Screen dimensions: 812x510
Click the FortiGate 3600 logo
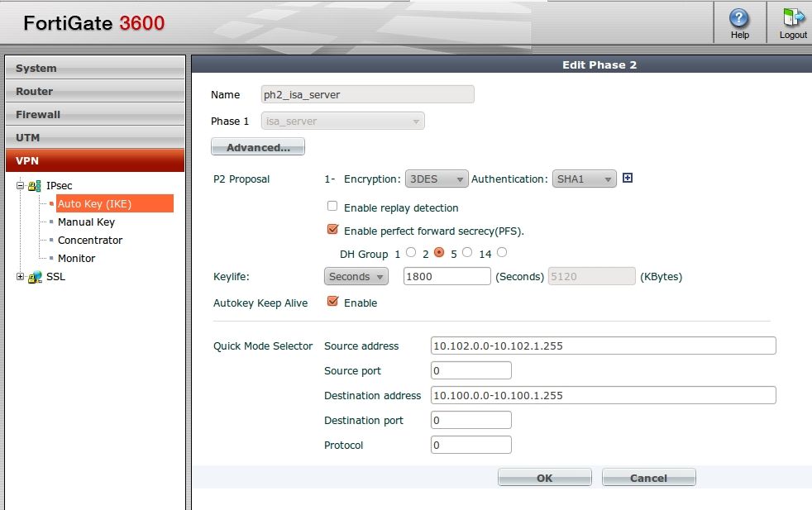pos(93,23)
